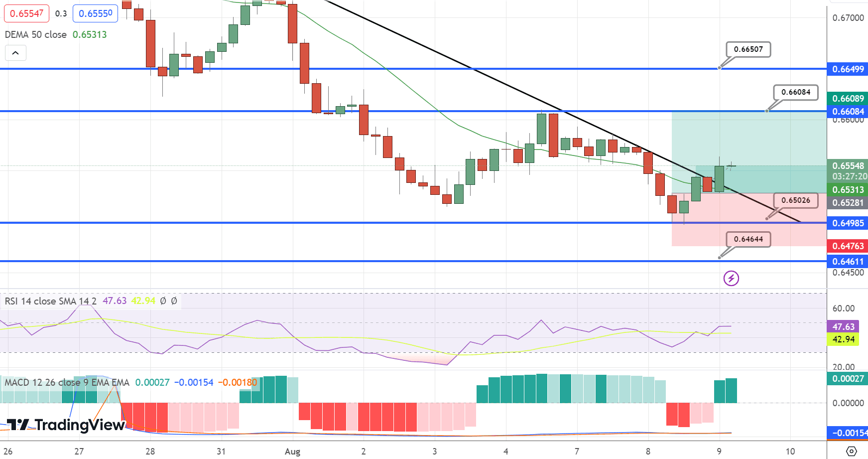This screenshot has height=459, width=868.
Task: Click the blue buy price 0.65550 button
Action: coord(96,13)
